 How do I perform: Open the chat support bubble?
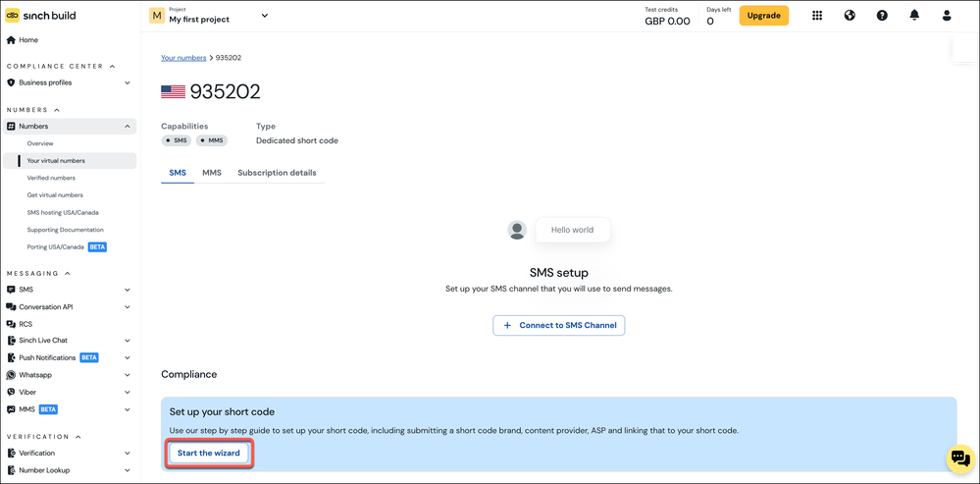pyautogui.click(x=960, y=459)
